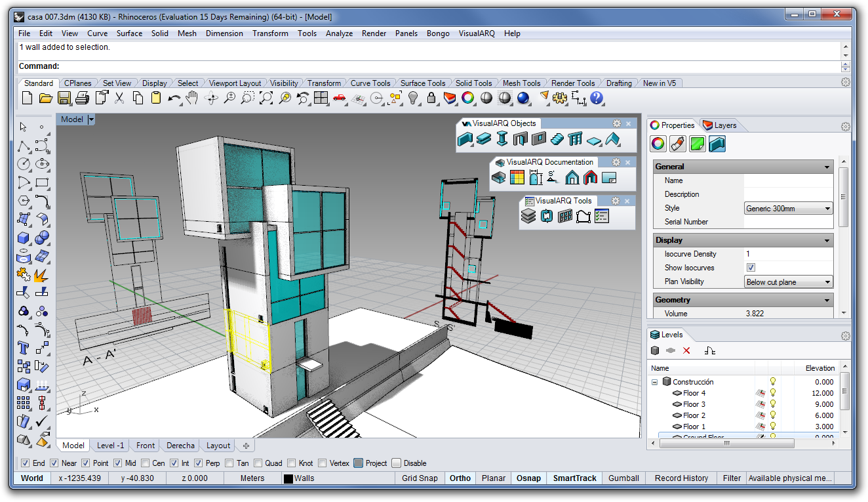Click the light bulb Hide Objects icon
Image resolution: width=868 pixels, height=502 pixels.
click(x=413, y=98)
